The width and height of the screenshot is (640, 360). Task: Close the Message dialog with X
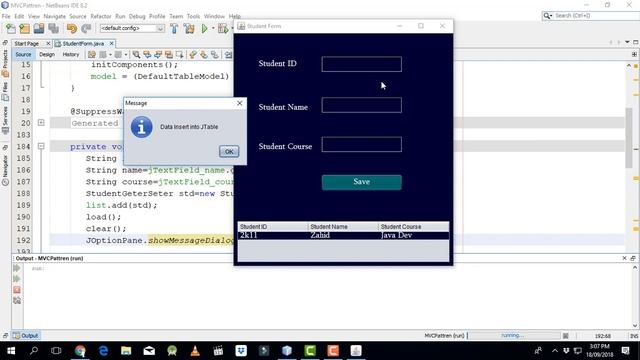point(240,103)
